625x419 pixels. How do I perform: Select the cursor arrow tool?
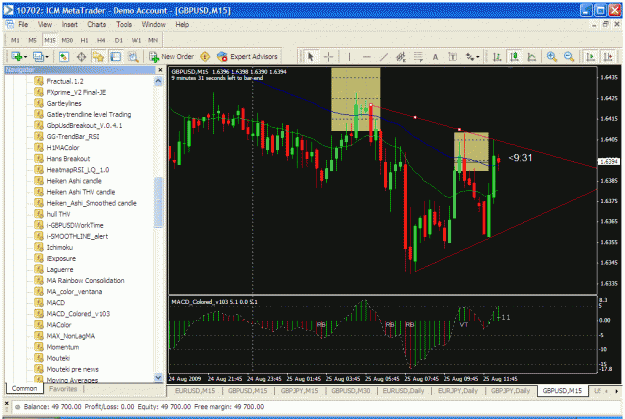311,57
